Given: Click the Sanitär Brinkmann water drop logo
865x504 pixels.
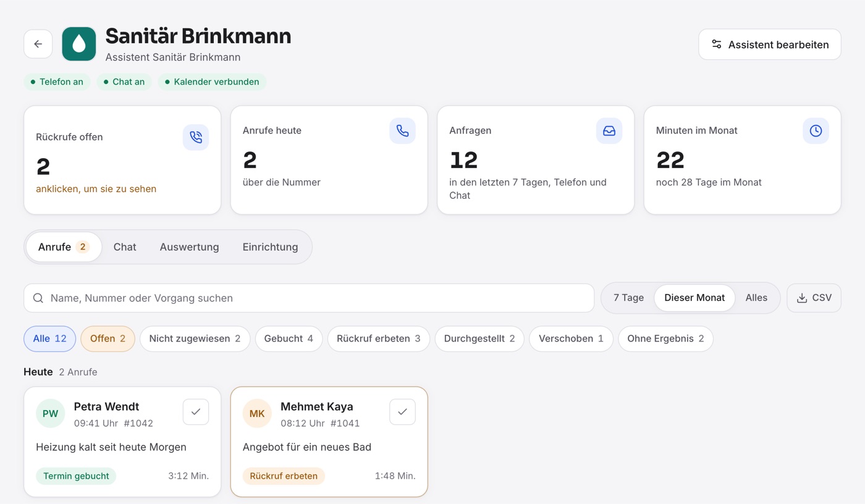Looking at the screenshot, I should pos(79,44).
